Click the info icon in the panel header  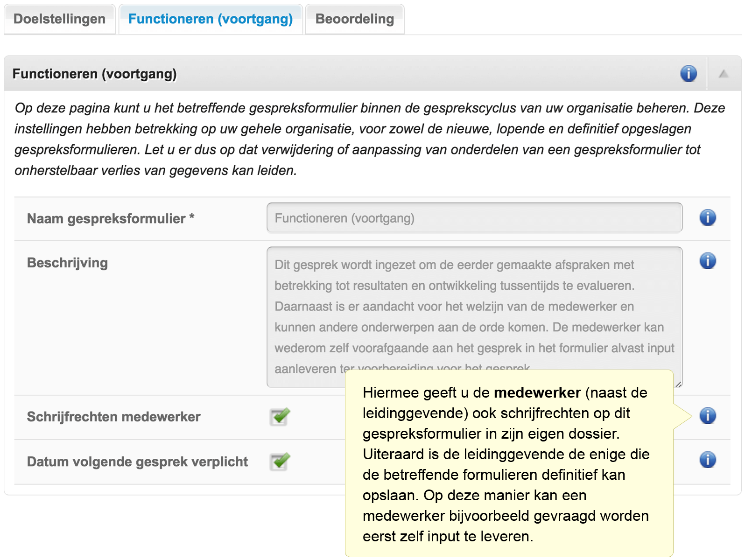689,74
